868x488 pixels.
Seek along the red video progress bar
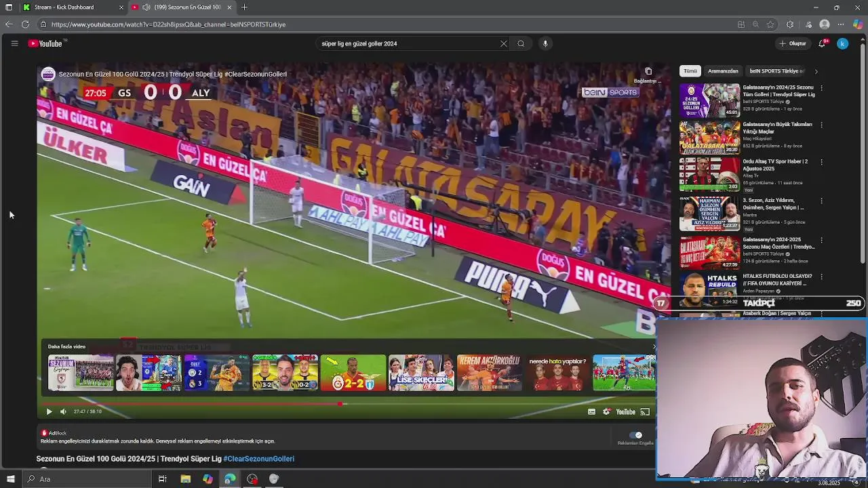point(347,403)
